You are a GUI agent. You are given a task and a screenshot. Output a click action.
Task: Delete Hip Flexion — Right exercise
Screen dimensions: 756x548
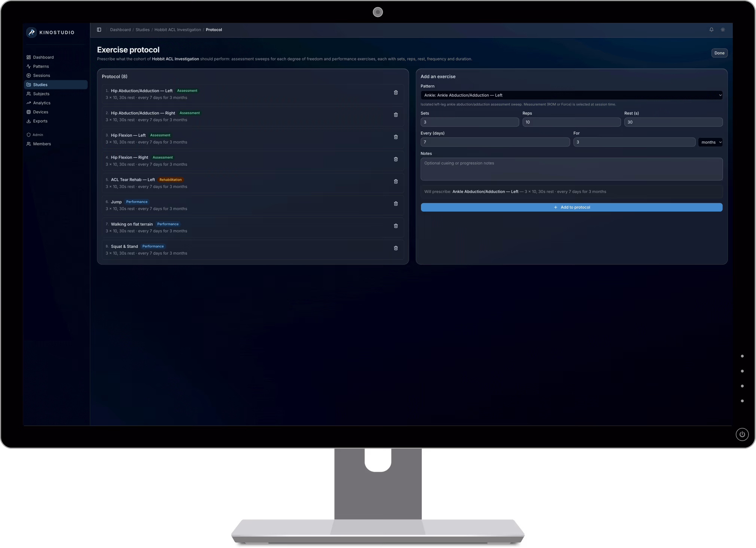click(x=396, y=159)
